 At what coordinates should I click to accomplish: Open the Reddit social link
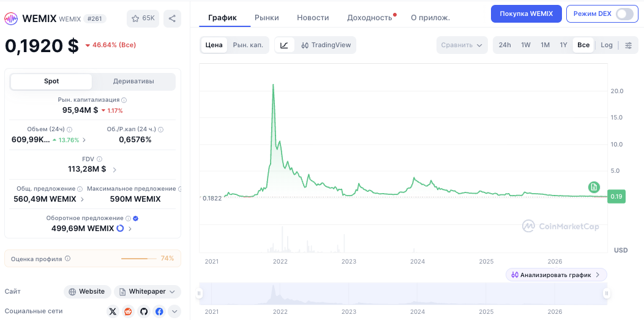pyautogui.click(x=128, y=312)
